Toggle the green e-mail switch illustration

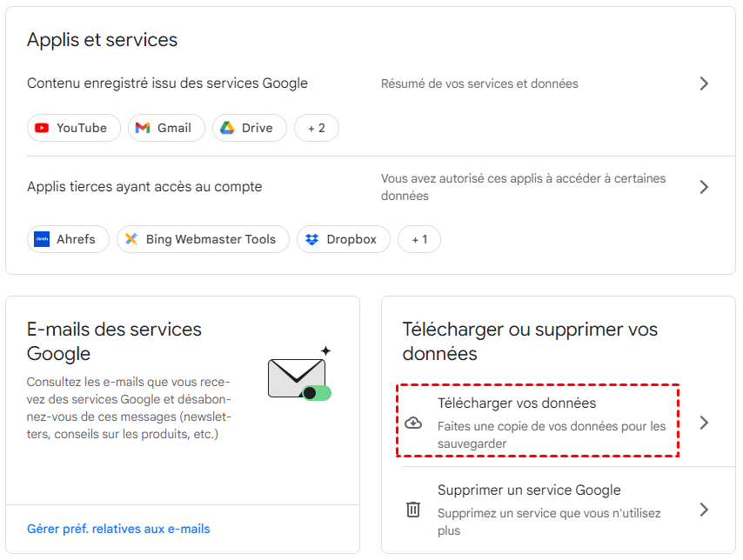[x=317, y=393]
